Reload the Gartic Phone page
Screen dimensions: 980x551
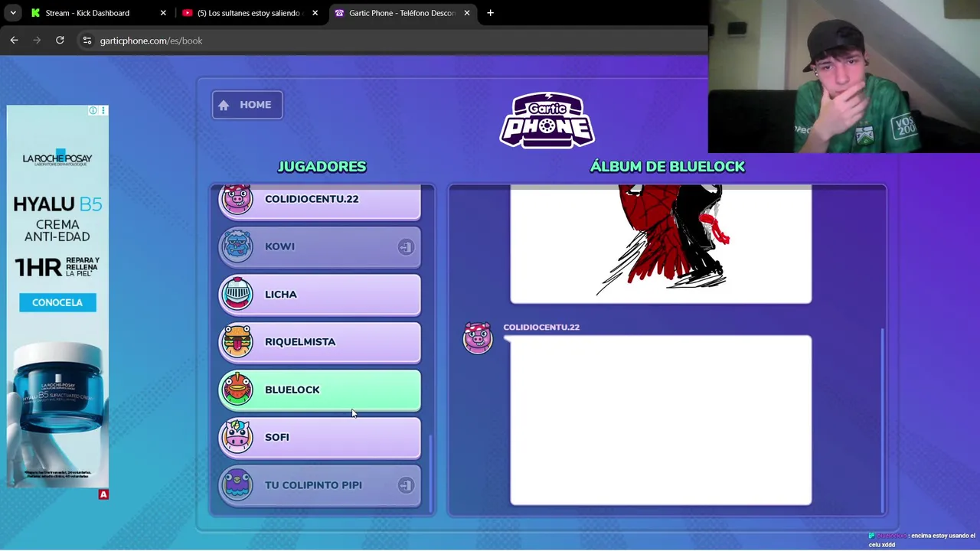tap(60, 41)
